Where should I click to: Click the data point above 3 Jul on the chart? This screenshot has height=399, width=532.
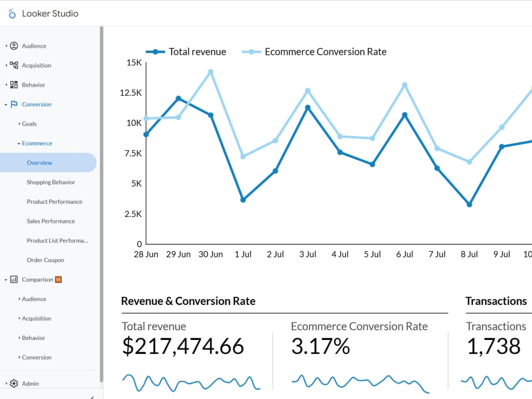point(307,106)
